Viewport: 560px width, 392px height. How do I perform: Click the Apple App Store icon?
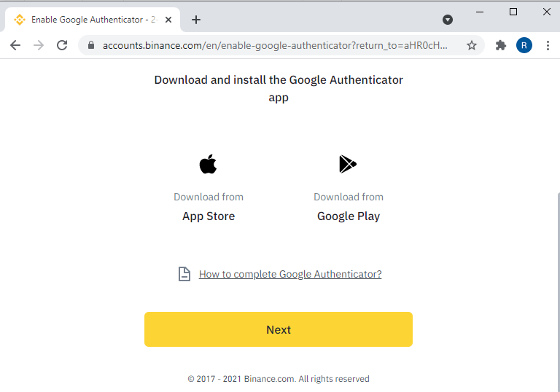(209, 164)
